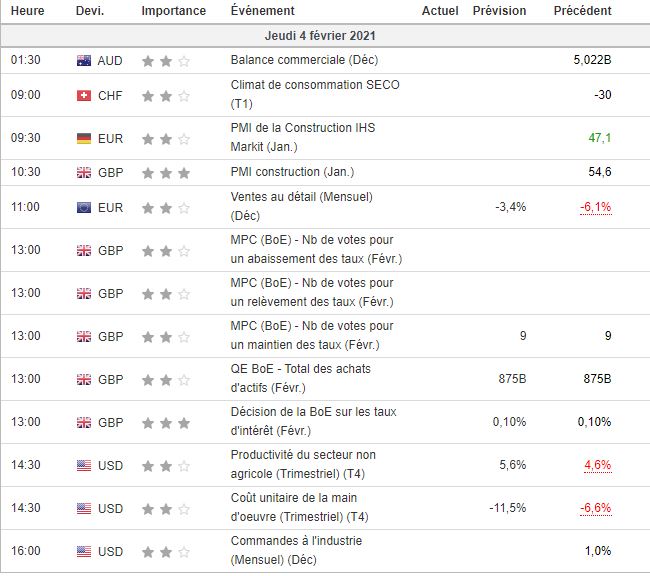Click the three-star importance rating for PMI construction
650x576 pixels.
(166, 172)
